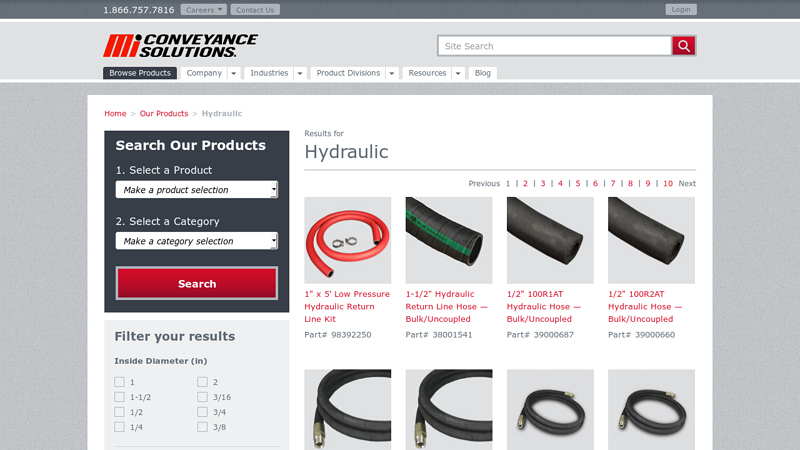Follow the Home breadcrumb link

point(115,113)
